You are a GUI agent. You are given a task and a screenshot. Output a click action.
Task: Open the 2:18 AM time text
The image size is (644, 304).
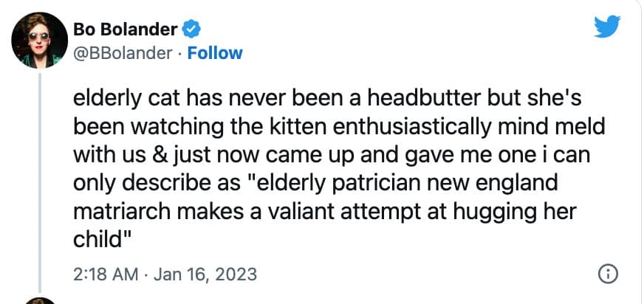pos(106,274)
